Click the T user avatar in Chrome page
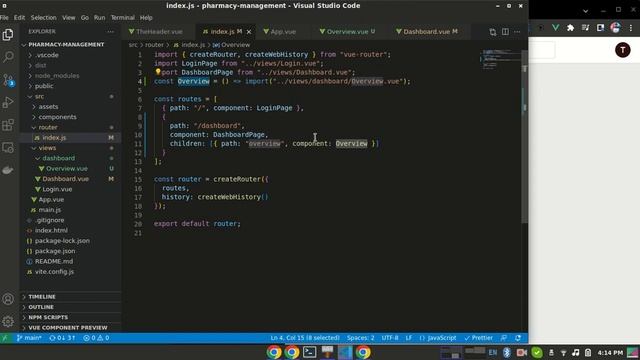 (x=622, y=50)
